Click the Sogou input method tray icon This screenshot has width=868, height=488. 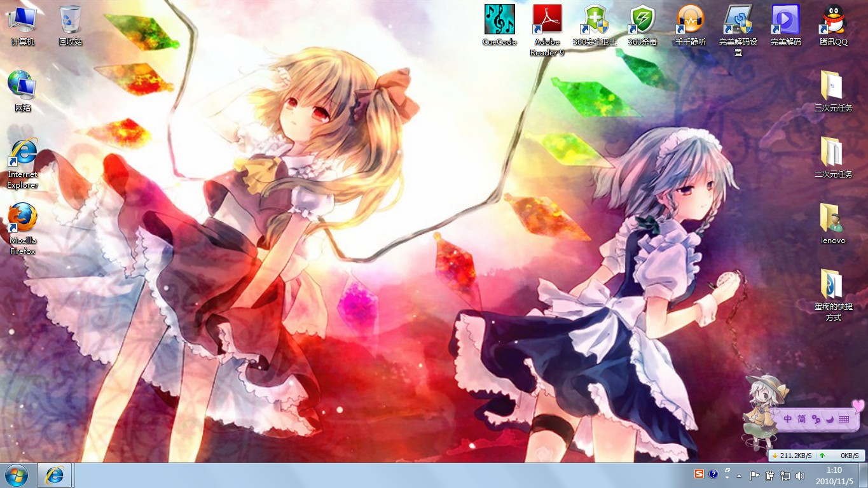(699, 475)
